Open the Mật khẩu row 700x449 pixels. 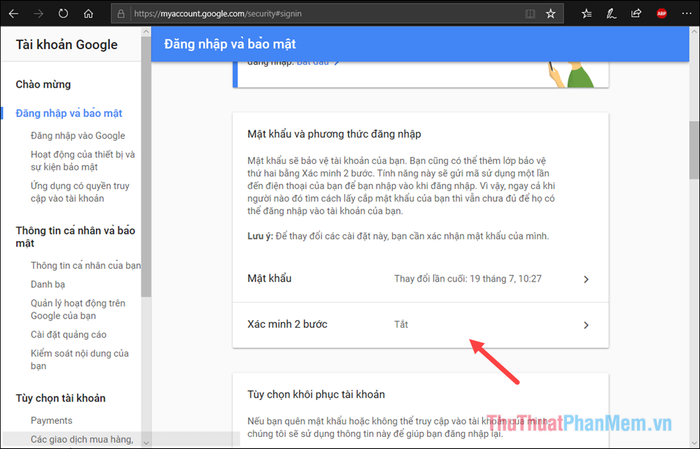point(421,279)
